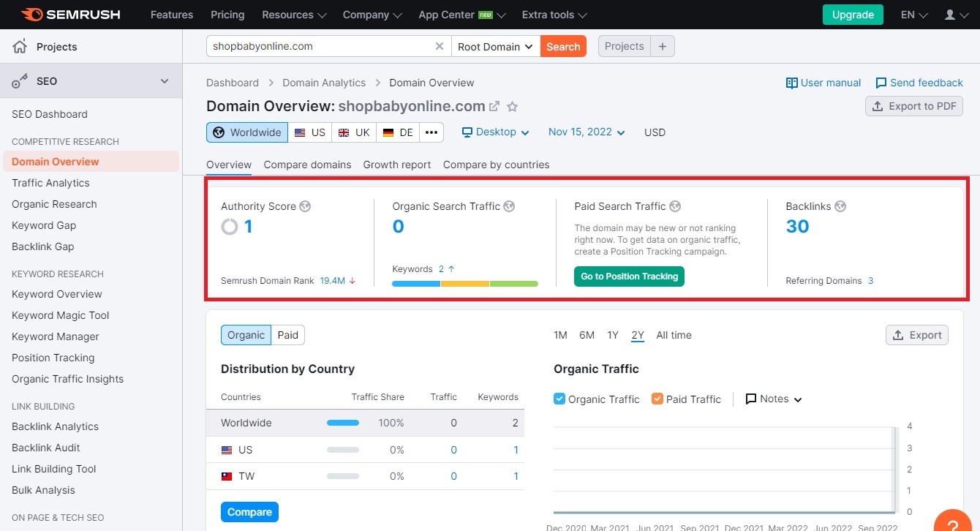Add a new project with plus icon
This screenshot has height=531, width=980.
(x=663, y=46)
